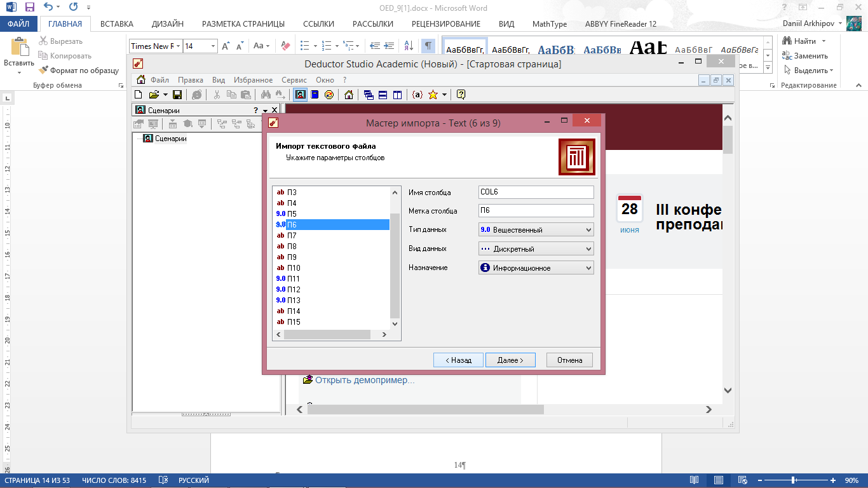The image size is (868, 488).
Task: Click Word's Формат по образцу button
Action: (x=79, y=70)
